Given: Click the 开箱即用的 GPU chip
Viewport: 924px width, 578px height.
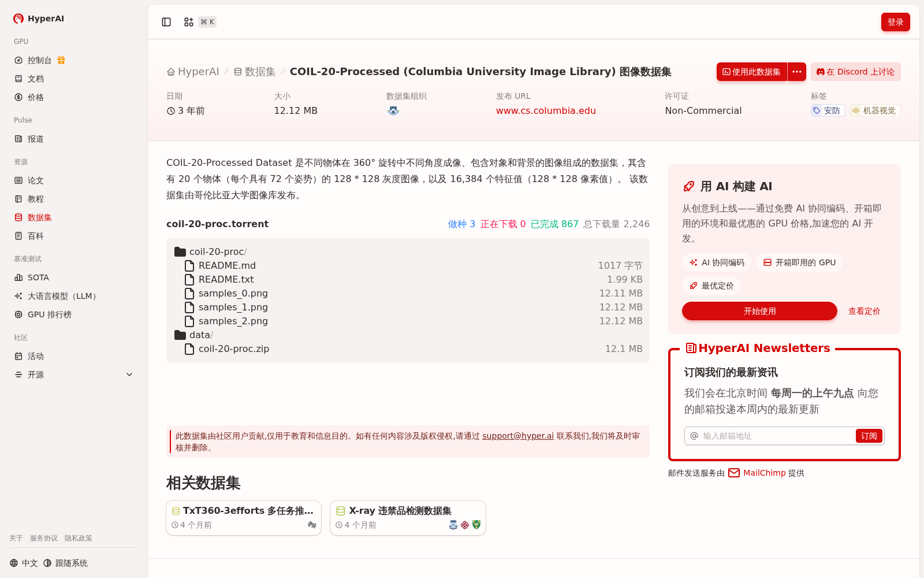Looking at the screenshot, I should (799, 262).
